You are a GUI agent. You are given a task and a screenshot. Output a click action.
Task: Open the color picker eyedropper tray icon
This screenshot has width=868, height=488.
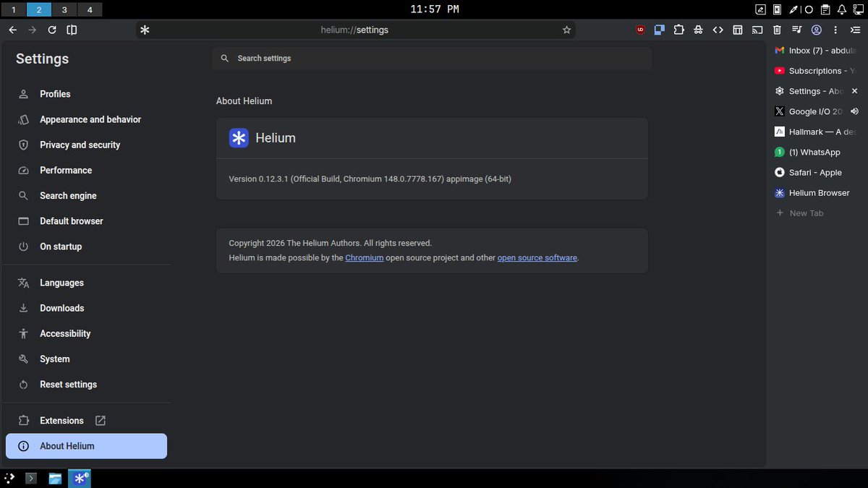pos(793,9)
